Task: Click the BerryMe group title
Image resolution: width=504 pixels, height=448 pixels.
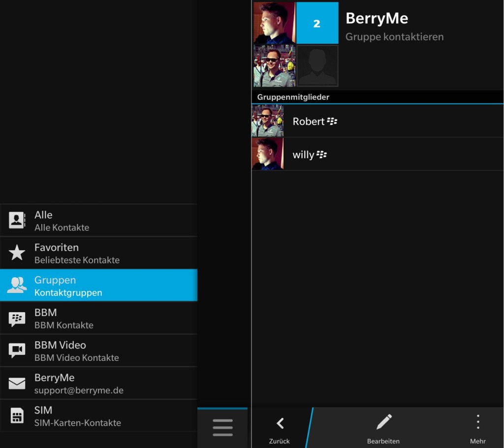Action: pos(377,18)
